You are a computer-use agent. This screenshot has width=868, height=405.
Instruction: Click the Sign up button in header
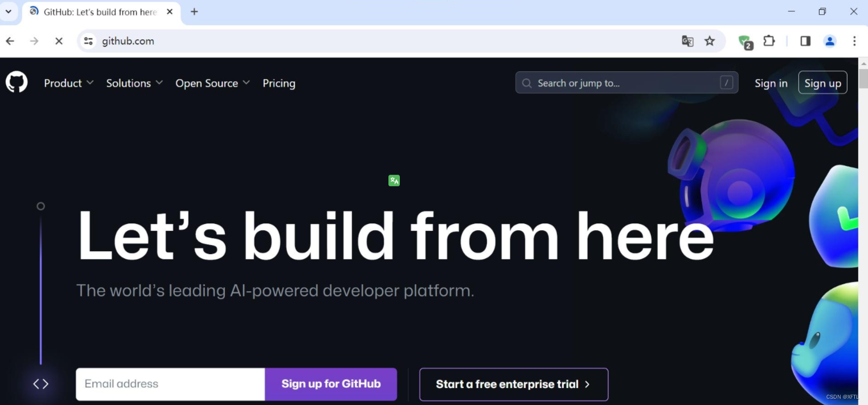pyautogui.click(x=822, y=83)
